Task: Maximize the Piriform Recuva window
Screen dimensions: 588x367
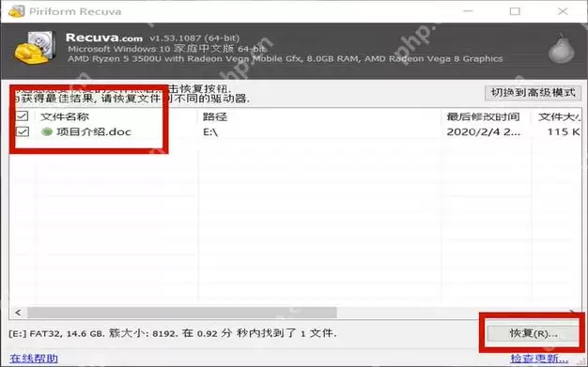Action: tap(515, 11)
